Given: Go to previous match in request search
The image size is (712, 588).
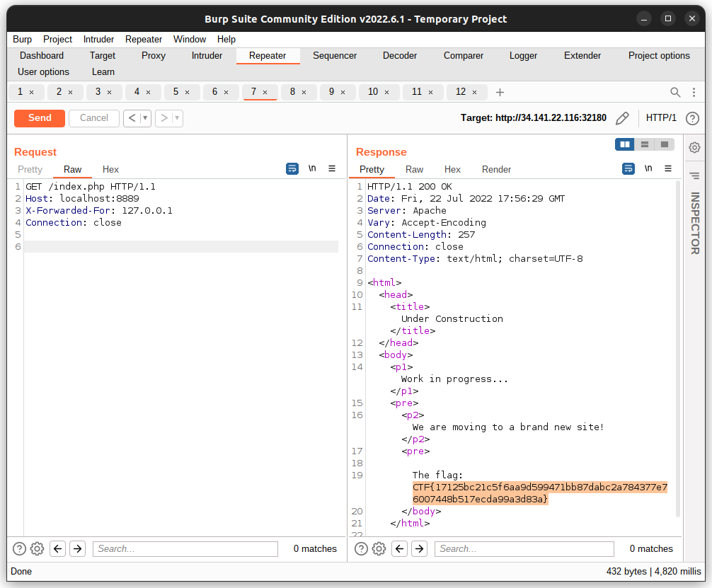Looking at the screenshot, I should click(58, 548).
